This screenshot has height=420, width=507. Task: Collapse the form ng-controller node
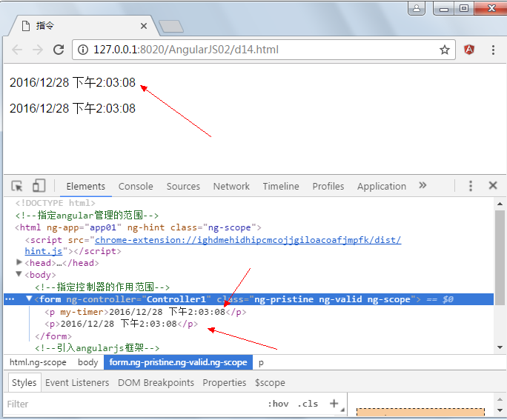click(x=30, y=299)
